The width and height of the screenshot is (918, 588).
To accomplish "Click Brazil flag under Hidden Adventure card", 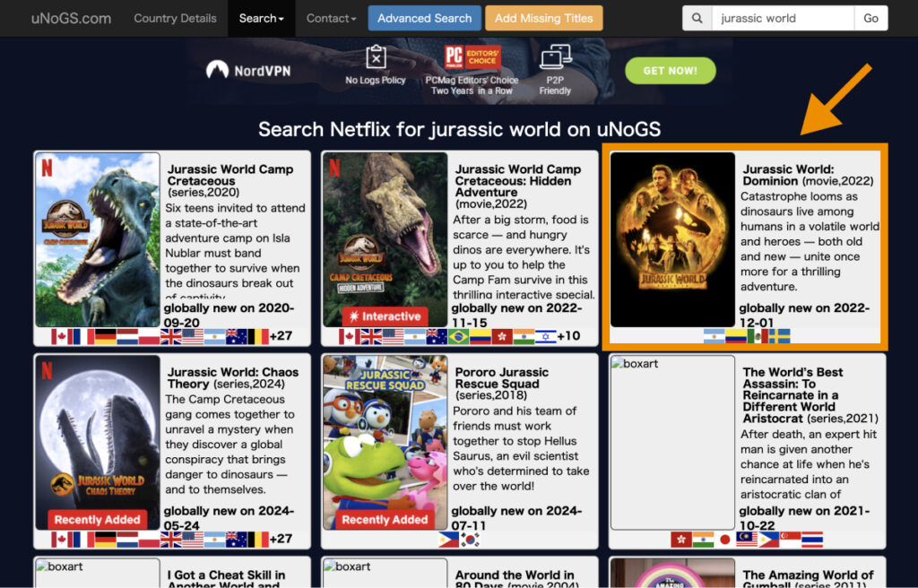I will click(x=458, y=337).
